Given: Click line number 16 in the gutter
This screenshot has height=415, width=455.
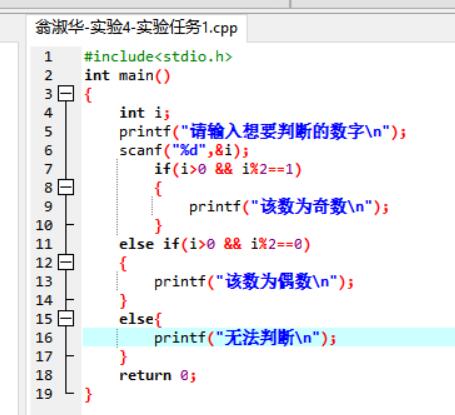Looking at the screenshot, I should coord(44,338).
